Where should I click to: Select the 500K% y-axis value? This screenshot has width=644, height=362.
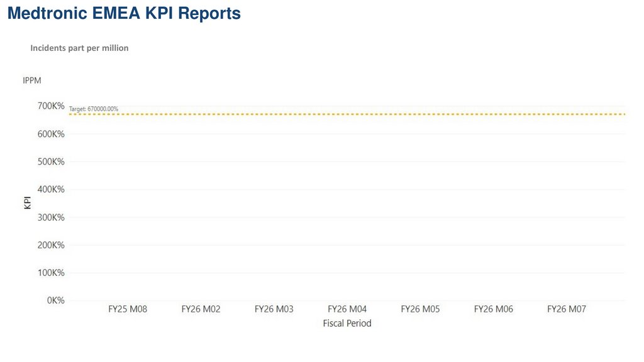tap(51, 162)
